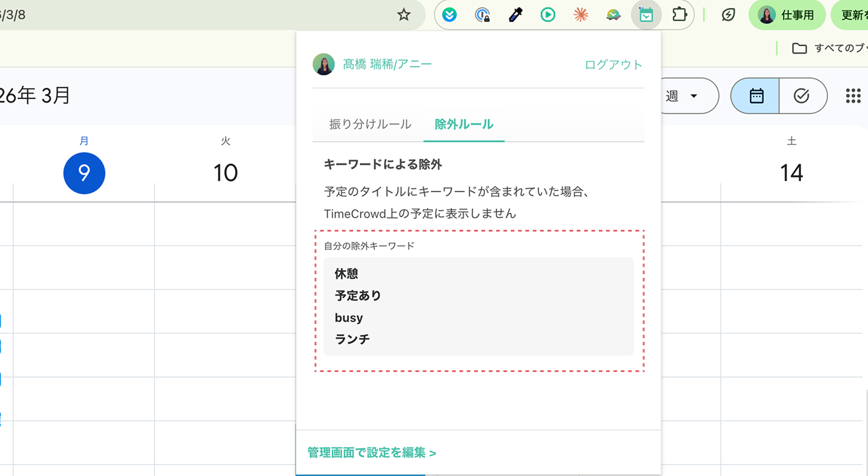Screen dimensions: 868x476
Task: Switch to Tasks view with the checkmark toggle
Action: (803, 95)
